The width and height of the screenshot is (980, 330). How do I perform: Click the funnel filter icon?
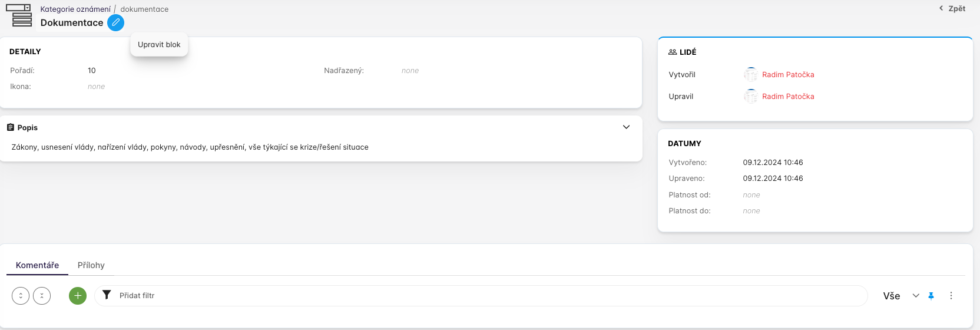(107, 295)
